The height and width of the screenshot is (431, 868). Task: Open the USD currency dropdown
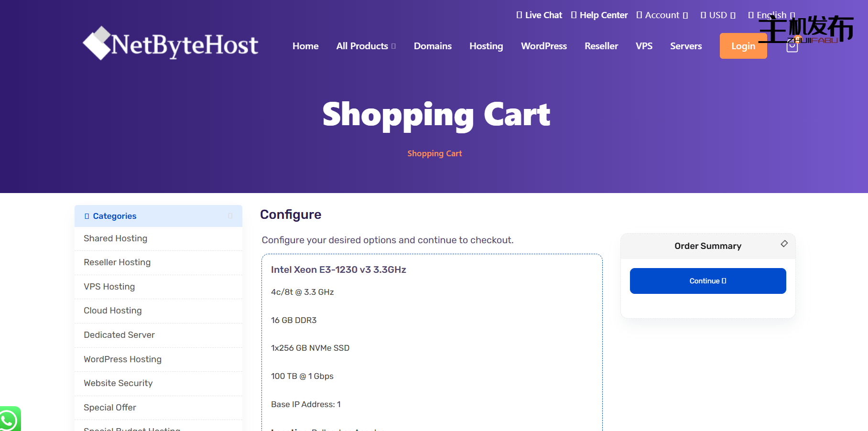[x=718, y=15]
